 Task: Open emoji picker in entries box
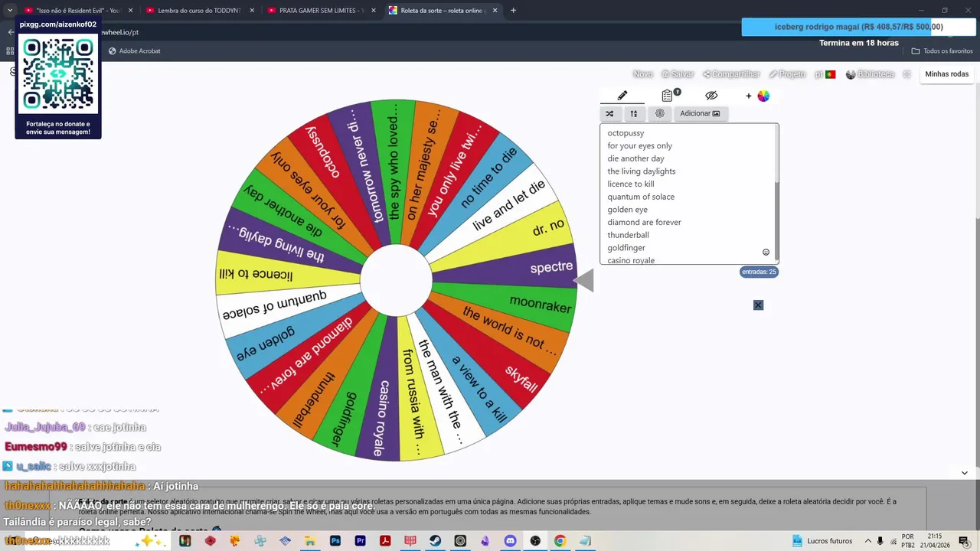coord(766,252)
